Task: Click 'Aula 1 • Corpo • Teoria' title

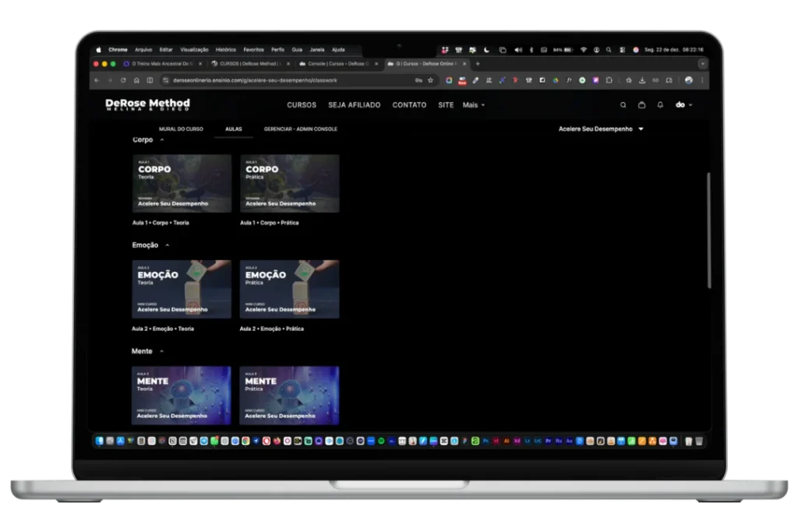Action: point(161,223)
